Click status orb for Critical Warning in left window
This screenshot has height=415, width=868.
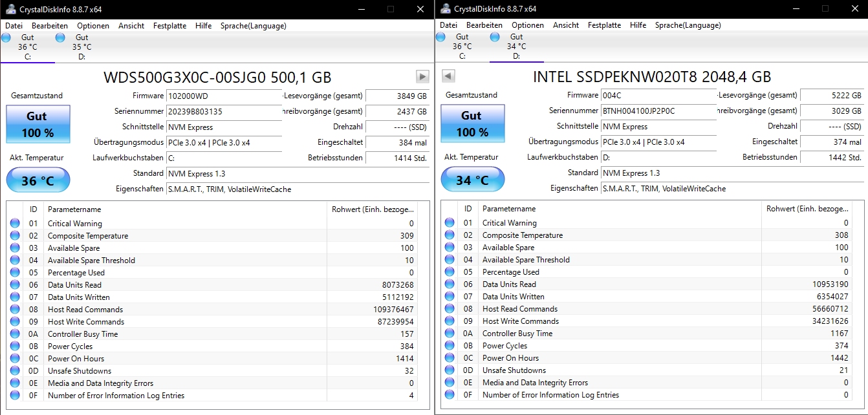(x=15, y=224)
